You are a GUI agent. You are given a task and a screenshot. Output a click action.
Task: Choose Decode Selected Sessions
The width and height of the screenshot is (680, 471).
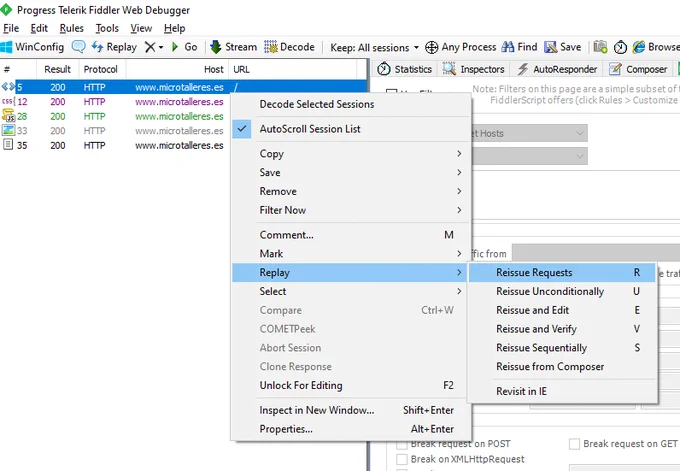350,104
